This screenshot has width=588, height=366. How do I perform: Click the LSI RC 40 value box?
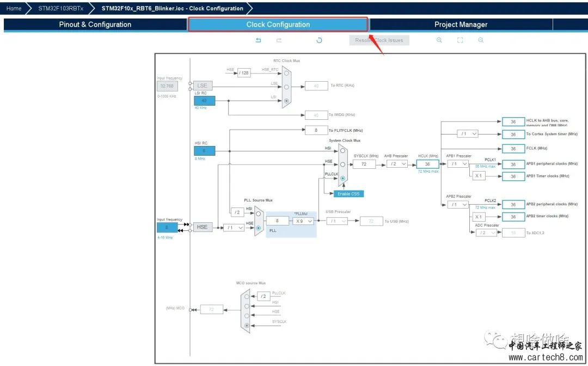coord(204,101)
